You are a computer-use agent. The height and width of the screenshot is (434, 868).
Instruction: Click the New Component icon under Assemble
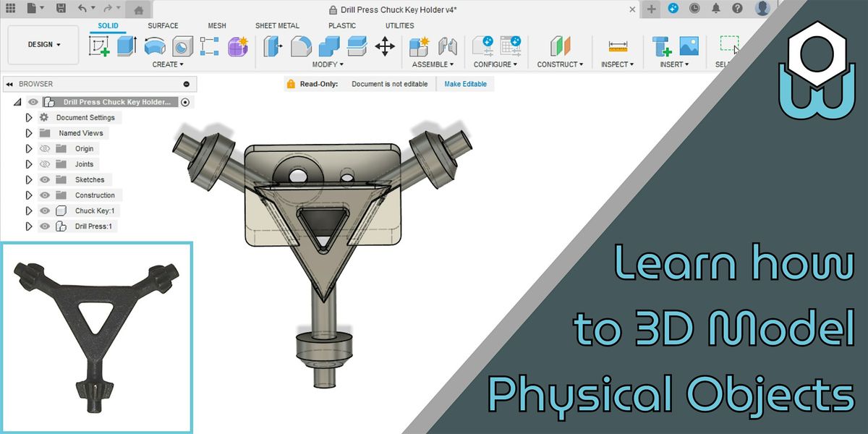[420, 45]
